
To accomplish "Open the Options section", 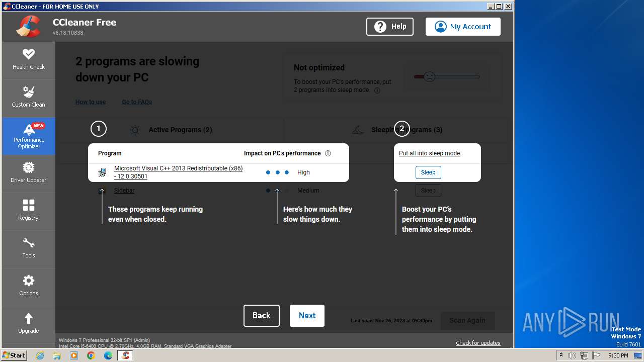I will (x=29, y=287).
